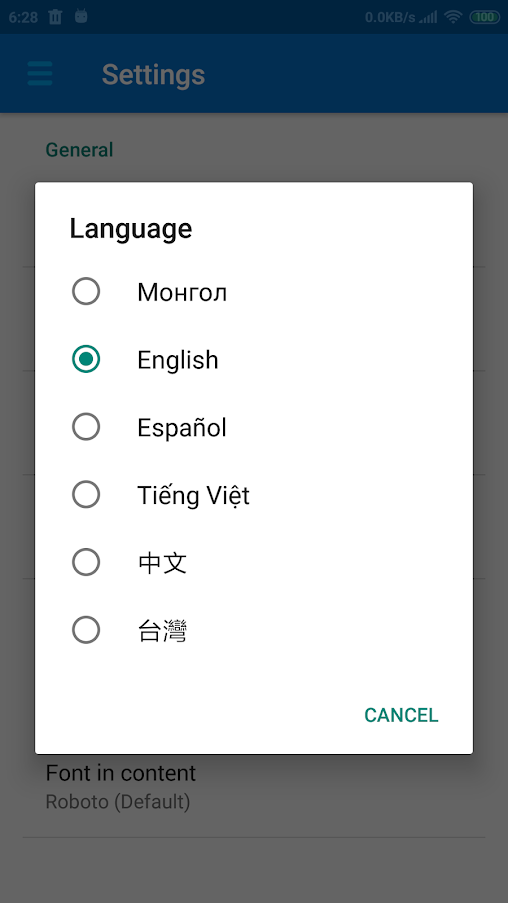
Task: Tap the android bug icon in status bar
Action: [81, 16]
